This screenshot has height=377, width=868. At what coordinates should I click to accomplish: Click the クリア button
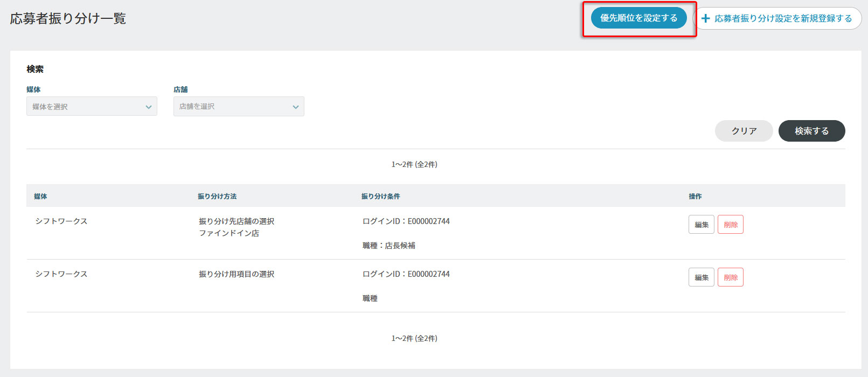click(x=744, y=131)
